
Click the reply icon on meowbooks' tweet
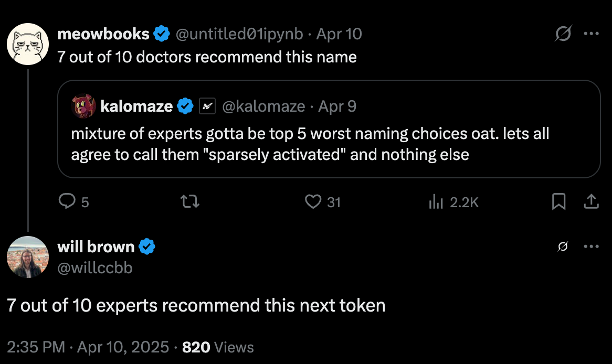[67, 202]
